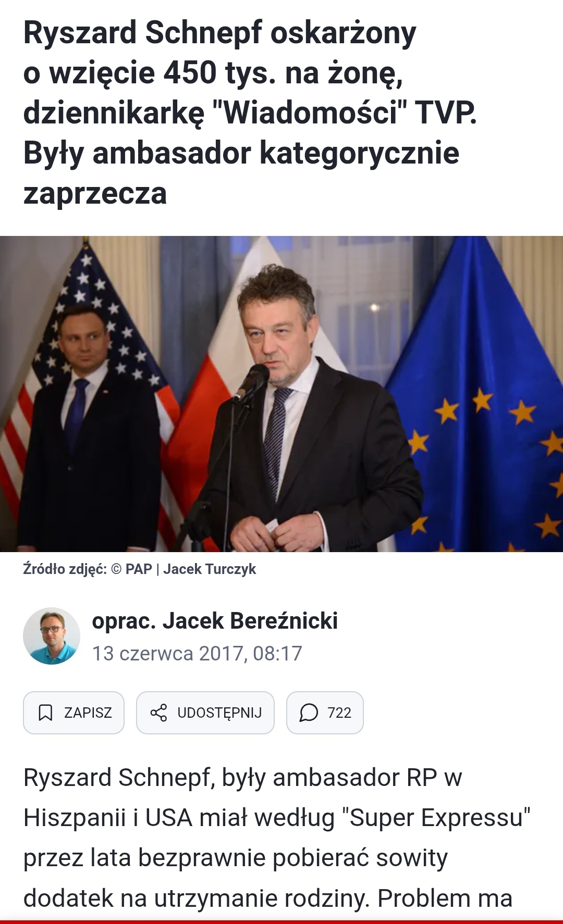Open the Jacek Bereźnicki author profile link

pos(250,621)
